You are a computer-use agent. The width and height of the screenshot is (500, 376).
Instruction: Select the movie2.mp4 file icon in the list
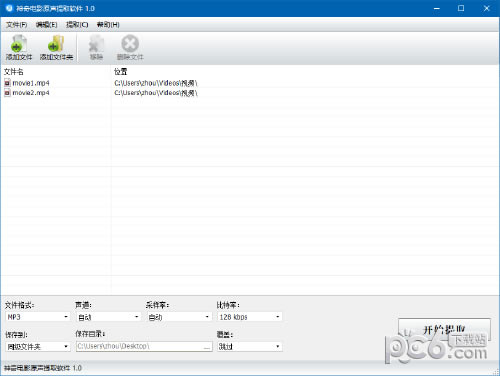7,93
